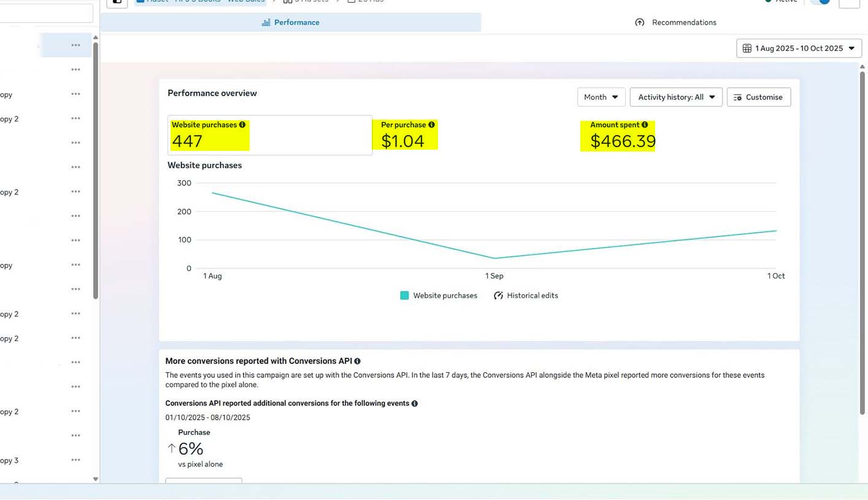Open the Activity history: All dropdown
The width and height of the screenshot is (868, 500).
[x=676, y=97]
